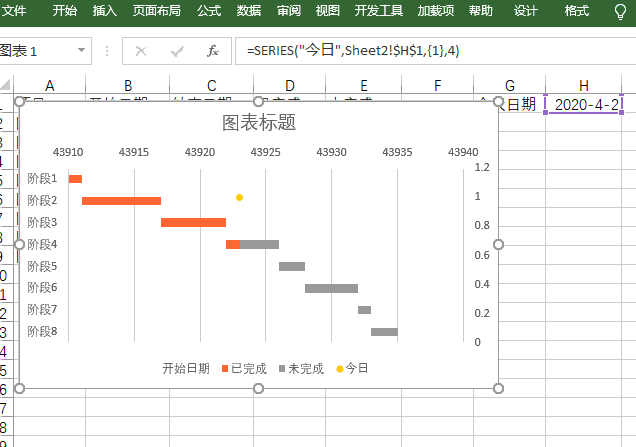Viewport: 636px width, 447px height.
Task: Click the chart's right-middle handle
Action: click(x=498, y=244)
